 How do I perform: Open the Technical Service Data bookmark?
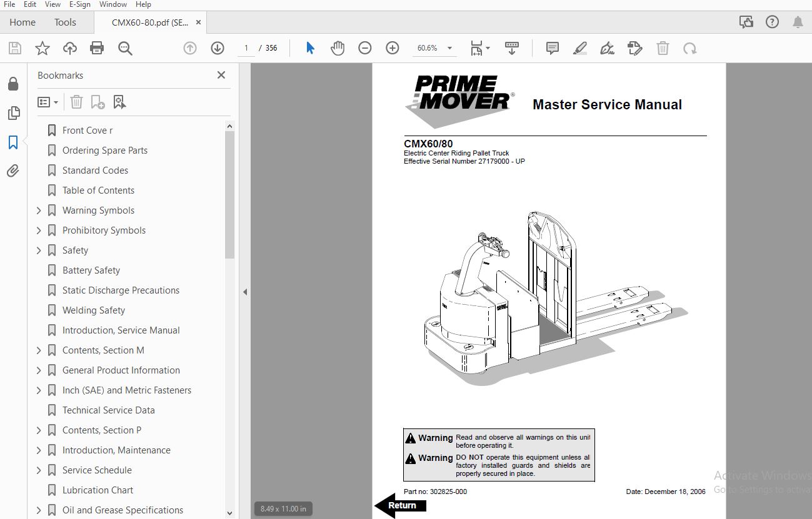pos(108,410)
